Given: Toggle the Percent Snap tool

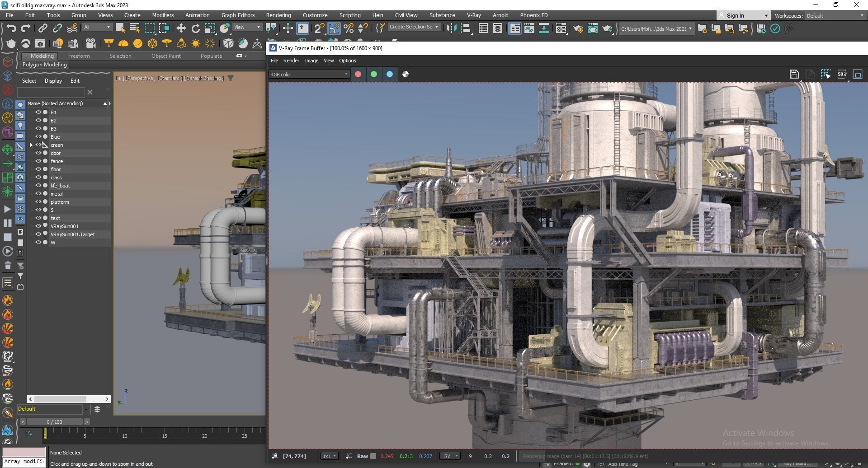Looking at the screenshot, I should [x=349, y=28].
